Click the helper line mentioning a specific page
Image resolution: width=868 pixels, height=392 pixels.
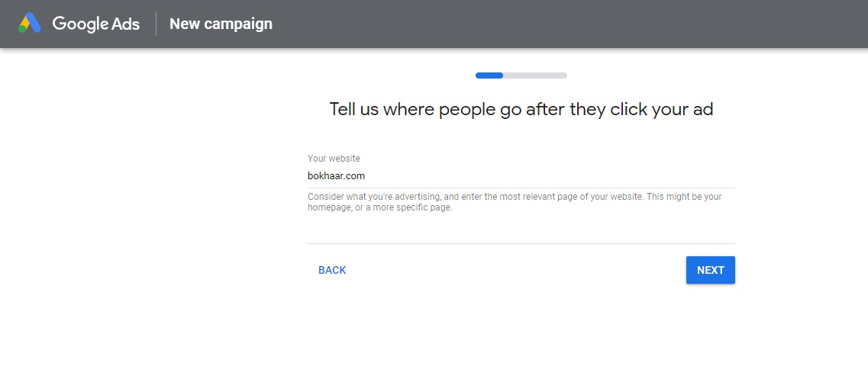tap(379, 208)
